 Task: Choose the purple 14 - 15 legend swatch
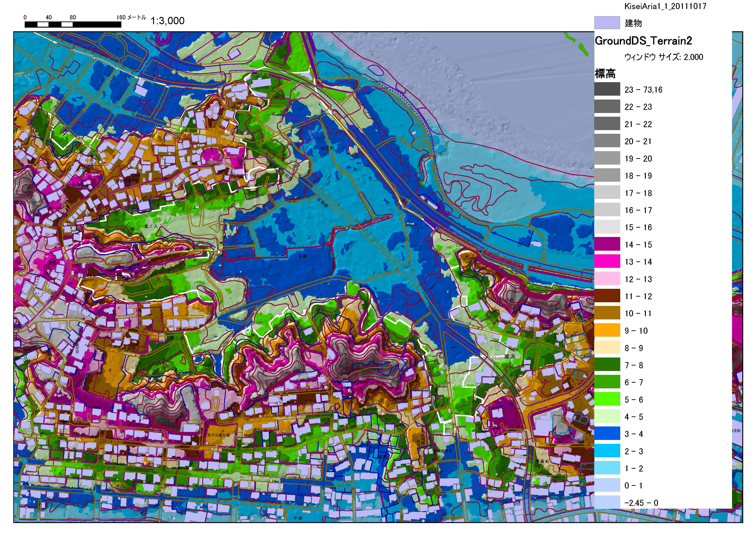pos(607,244)
